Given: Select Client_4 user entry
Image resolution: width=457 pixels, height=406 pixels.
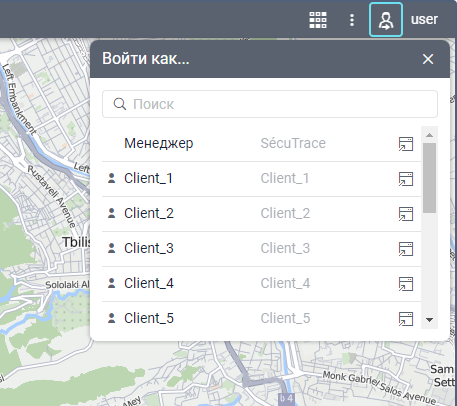Looking at the screenshot, I should pyautogui.click(x=261, y=284).
